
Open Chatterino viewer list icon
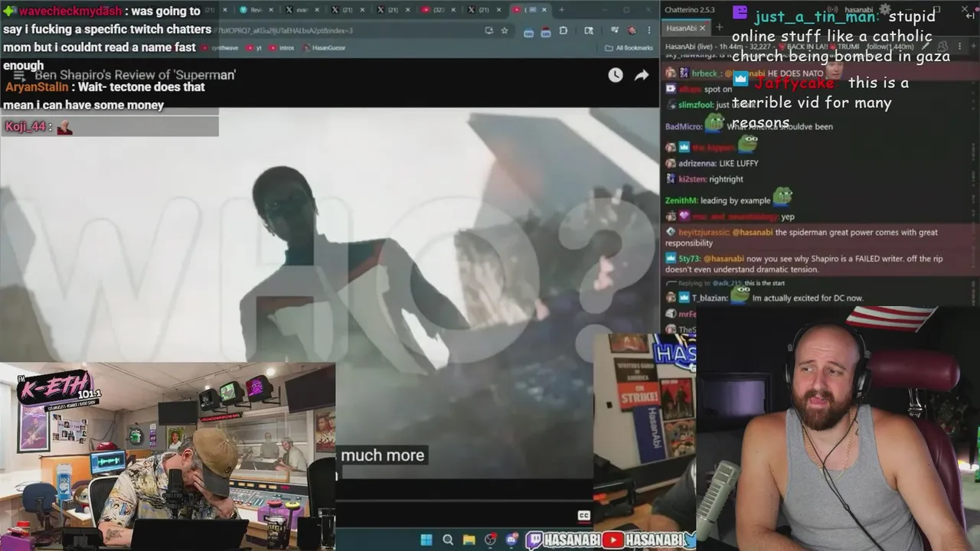(x=942, y=46)
